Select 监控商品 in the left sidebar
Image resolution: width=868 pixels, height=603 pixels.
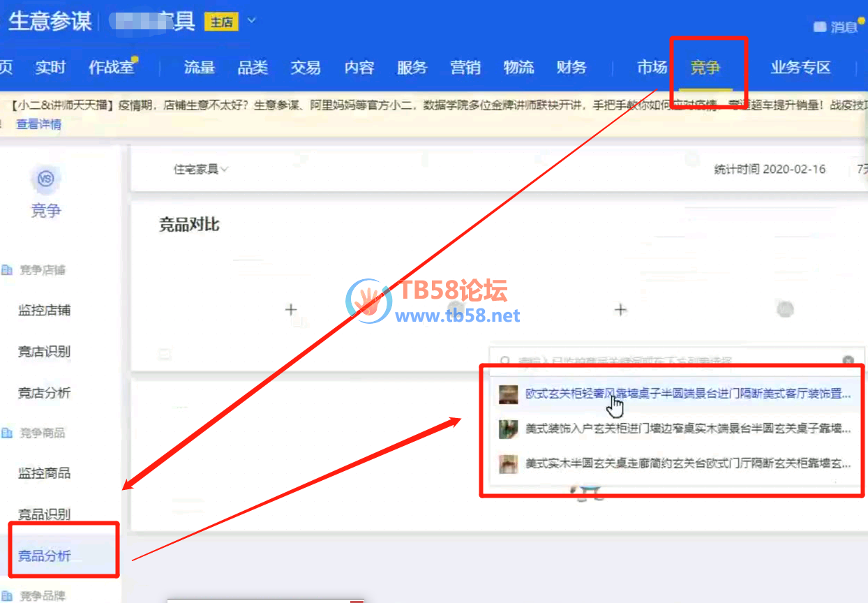[x=46, y=473]
